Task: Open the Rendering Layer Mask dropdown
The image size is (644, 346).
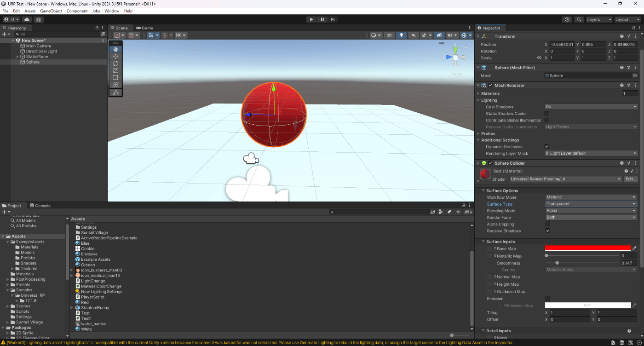Action: coord(591,153)
